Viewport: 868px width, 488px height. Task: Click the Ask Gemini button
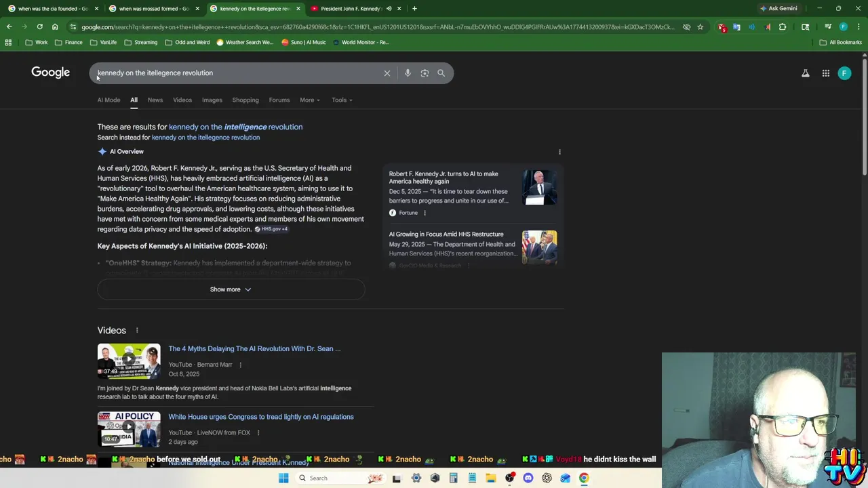(x=778, y=9)
